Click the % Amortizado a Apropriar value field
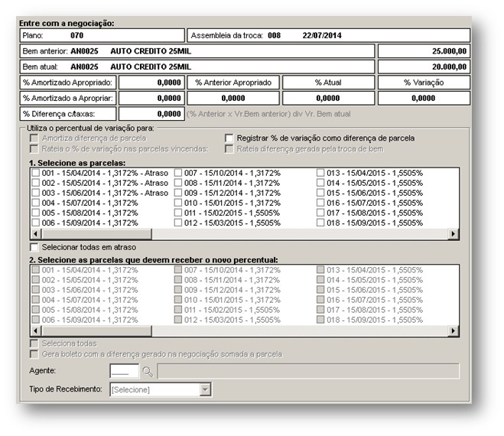 tap(151, 99)
